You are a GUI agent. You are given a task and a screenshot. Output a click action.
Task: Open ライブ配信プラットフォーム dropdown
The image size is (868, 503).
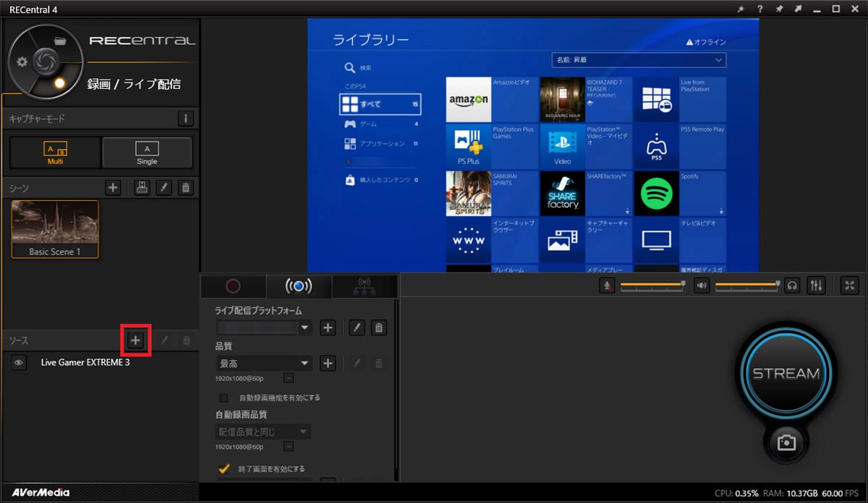[264, 327]
